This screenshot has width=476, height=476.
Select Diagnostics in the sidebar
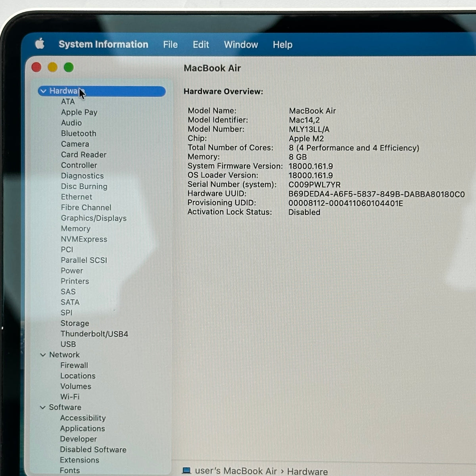tap(82, 176)
